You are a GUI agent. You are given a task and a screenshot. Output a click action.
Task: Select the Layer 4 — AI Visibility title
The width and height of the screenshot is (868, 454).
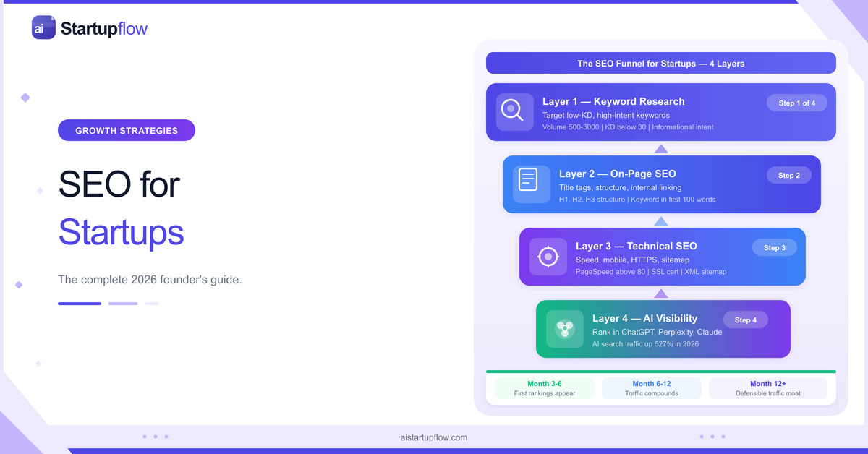pyautogui.click(x=645, y=318)
